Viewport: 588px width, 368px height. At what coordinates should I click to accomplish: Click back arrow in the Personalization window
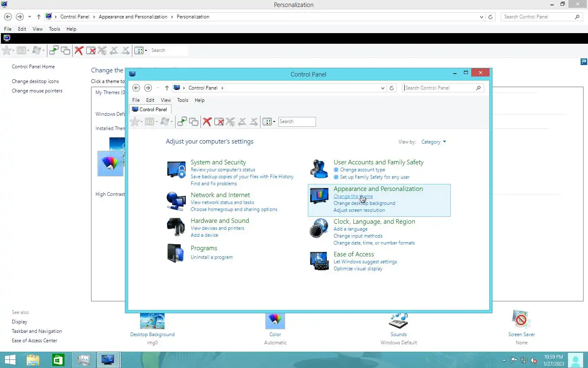click(x=8, y=17)
